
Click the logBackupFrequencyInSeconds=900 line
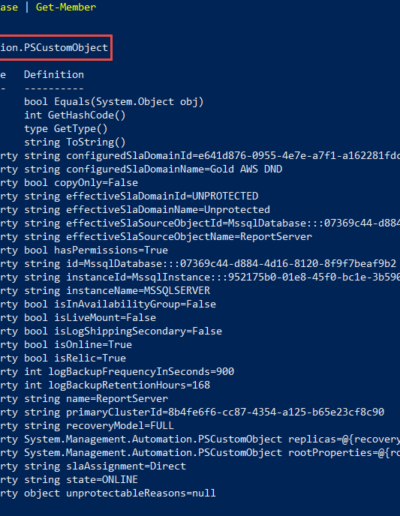[x=129, y=372]
